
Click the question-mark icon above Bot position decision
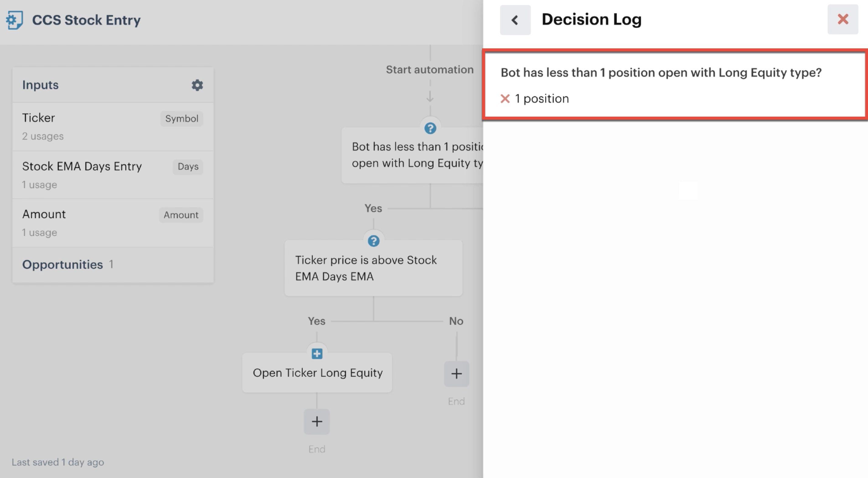[x=430, y=128]
